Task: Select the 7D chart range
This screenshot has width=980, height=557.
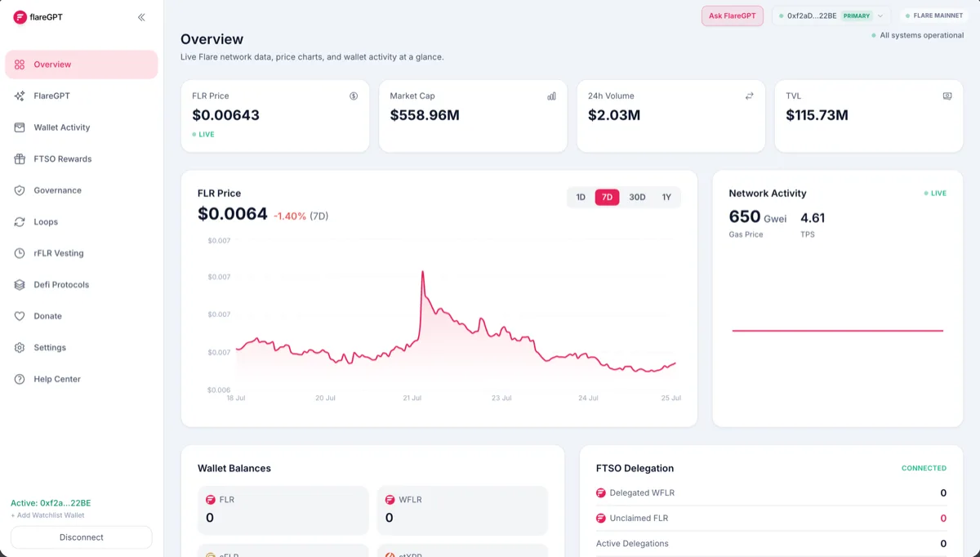Action: click(x=607, y=197)
